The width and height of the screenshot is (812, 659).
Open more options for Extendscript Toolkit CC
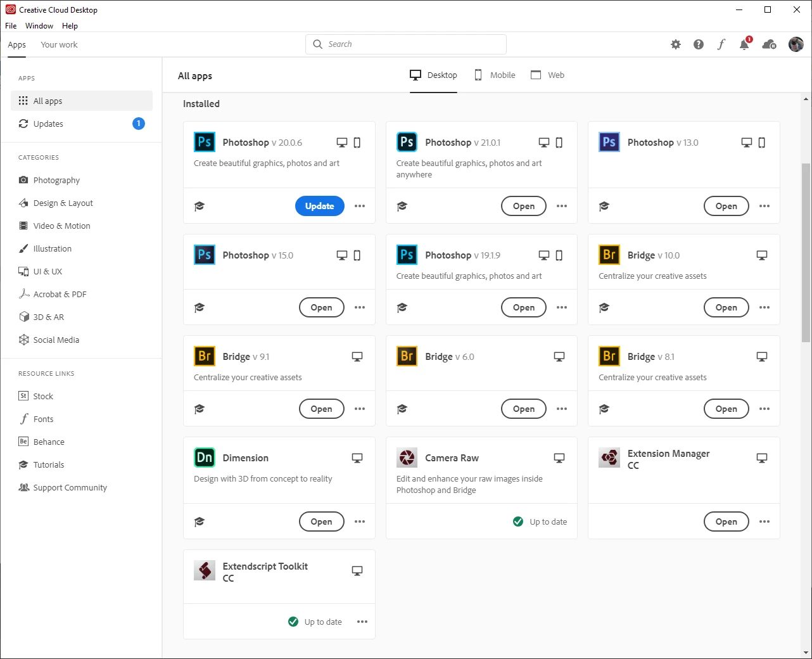tap(362, 622)
